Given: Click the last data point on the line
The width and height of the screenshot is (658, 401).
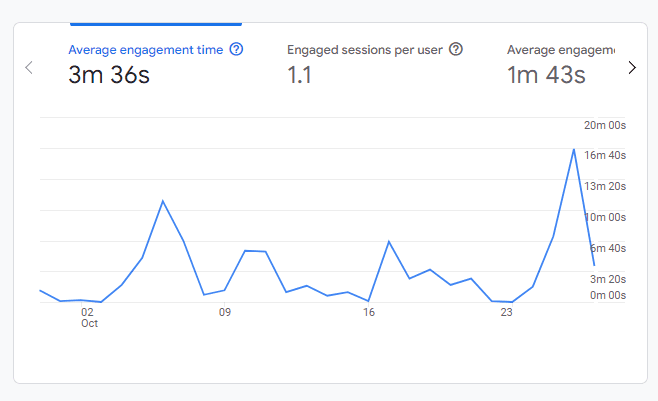Looking at the screenshot, I should click(x=594, y=265).
